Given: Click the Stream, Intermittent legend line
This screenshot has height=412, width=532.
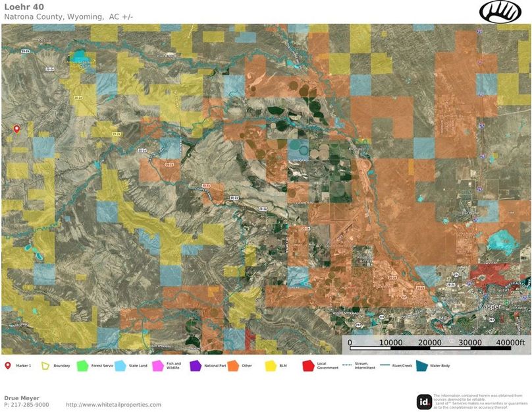Looking at the screenshot, I should point(348,365).
